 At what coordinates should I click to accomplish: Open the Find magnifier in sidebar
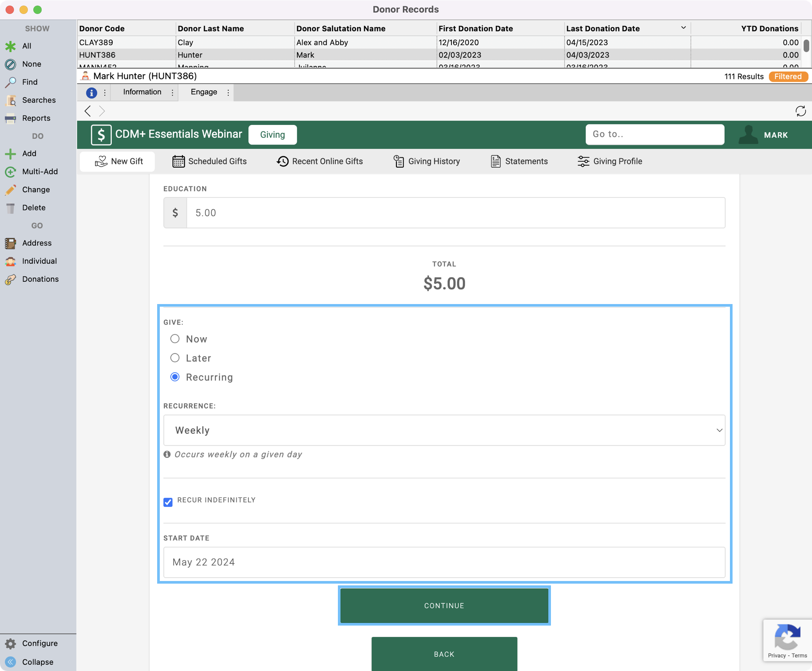pos(10,82)
